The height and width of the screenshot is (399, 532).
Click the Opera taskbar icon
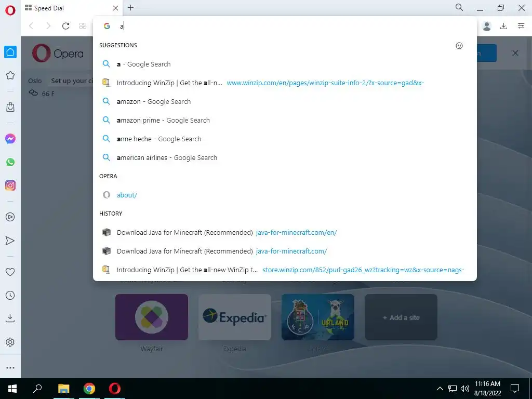[x=115, y=389]
